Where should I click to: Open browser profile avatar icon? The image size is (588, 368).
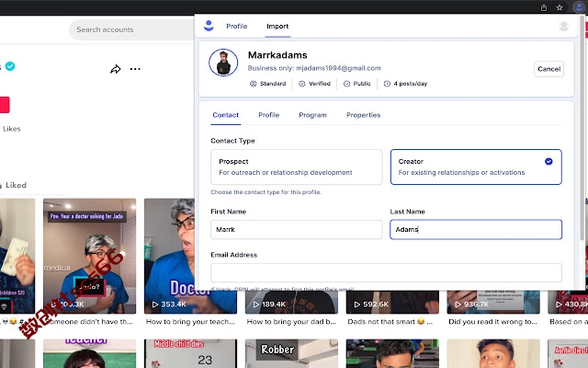click(579, 7)
